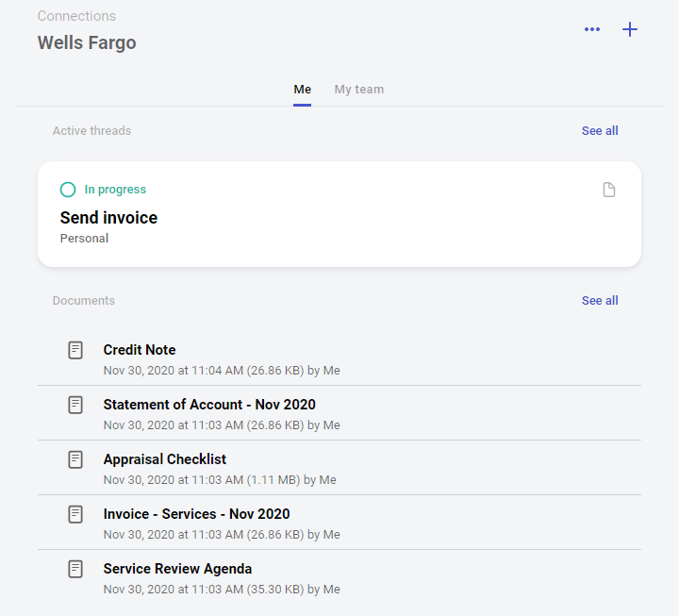This screenshot has height=616, width=679.
Task: Switch to the Me tab
Action: 303,90
